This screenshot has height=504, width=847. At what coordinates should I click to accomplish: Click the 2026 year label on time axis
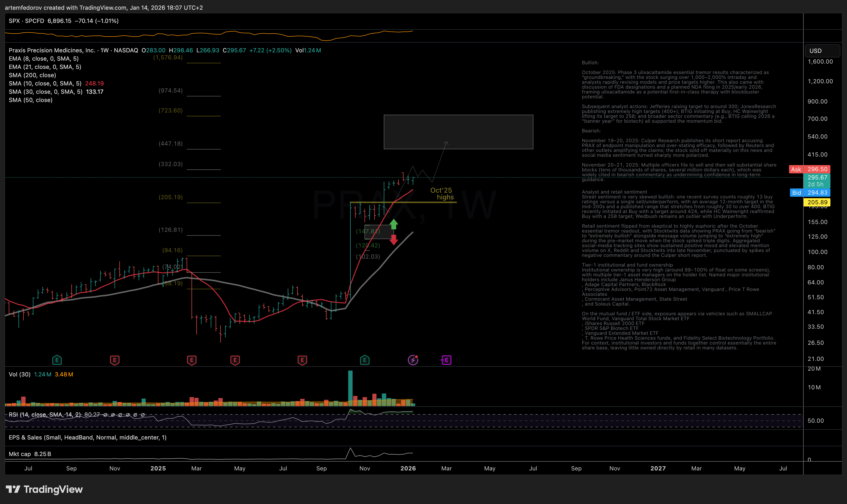pos(408,468)
